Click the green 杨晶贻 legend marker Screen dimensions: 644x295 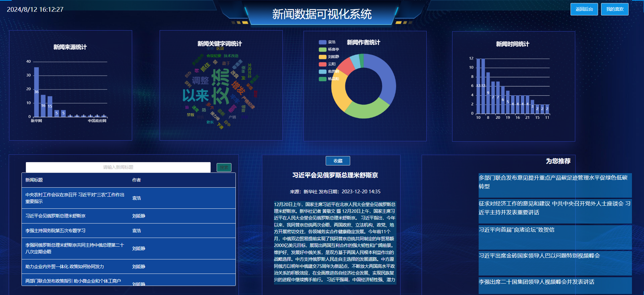pos(322,79)
